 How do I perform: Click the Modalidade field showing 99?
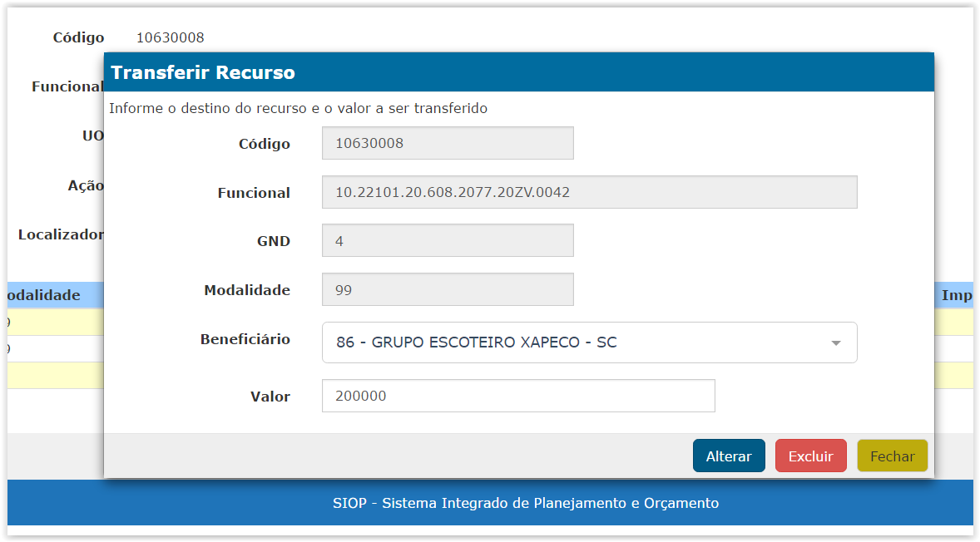click(x=447, y=290)
